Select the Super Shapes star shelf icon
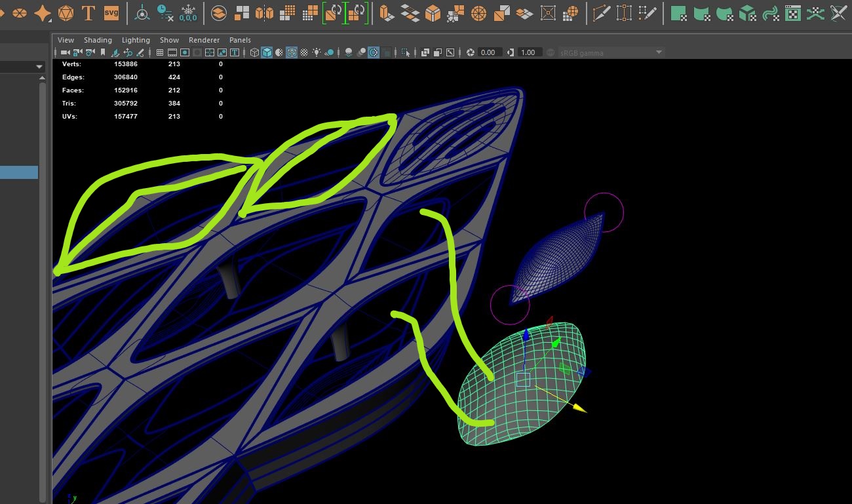The image size is (852, 504). click(x=43, y=12)
